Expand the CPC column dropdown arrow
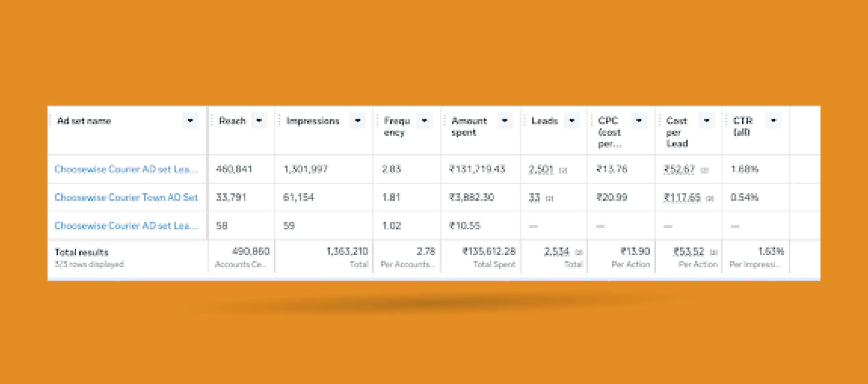 coord(639,121)
